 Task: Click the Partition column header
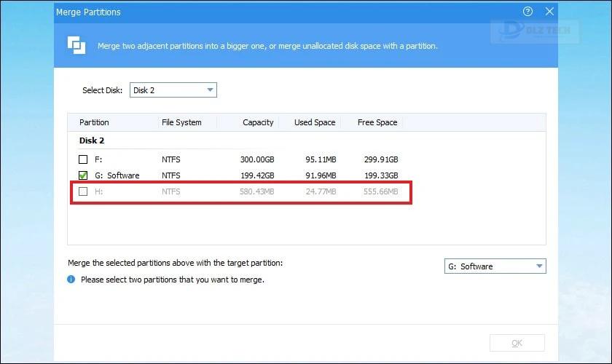(94, 122)
